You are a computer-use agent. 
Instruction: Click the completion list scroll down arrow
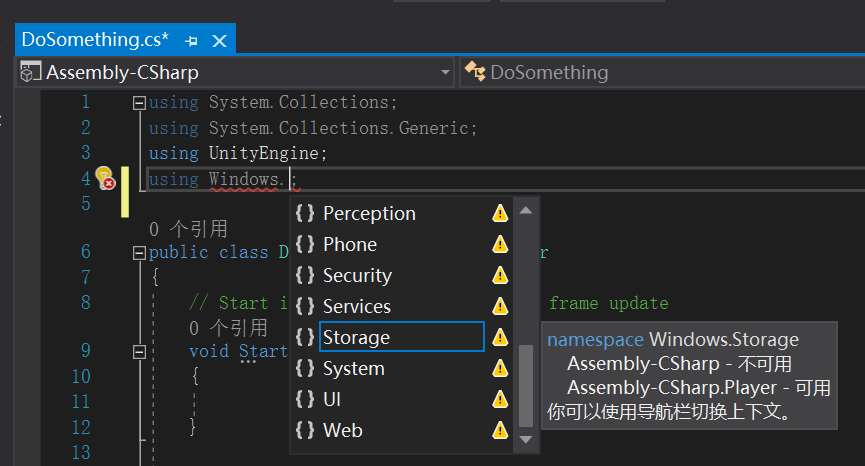tap(526, 440)
